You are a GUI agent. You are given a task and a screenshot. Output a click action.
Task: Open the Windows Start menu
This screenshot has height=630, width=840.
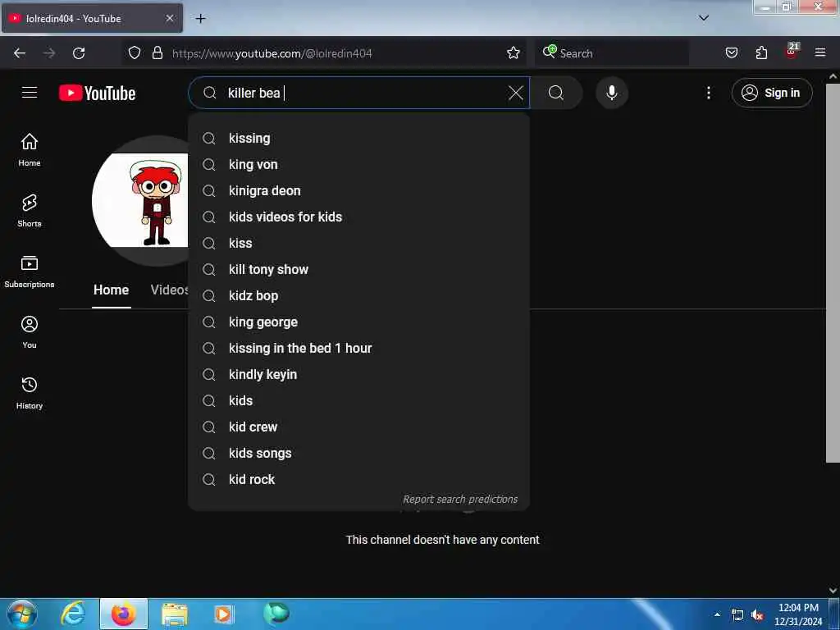point(22,614)
